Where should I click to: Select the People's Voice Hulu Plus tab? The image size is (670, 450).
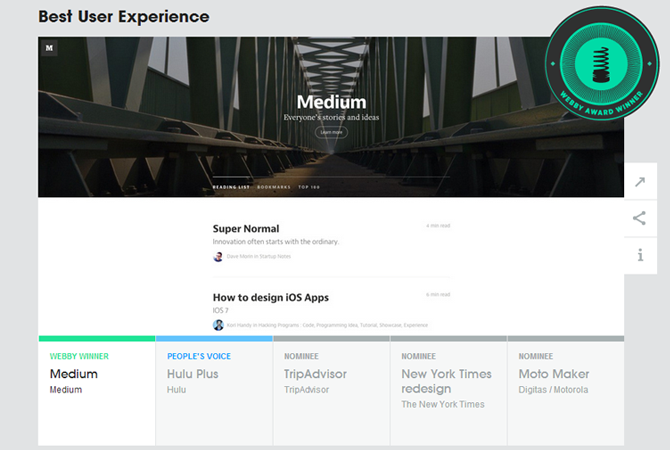point(214,391)
